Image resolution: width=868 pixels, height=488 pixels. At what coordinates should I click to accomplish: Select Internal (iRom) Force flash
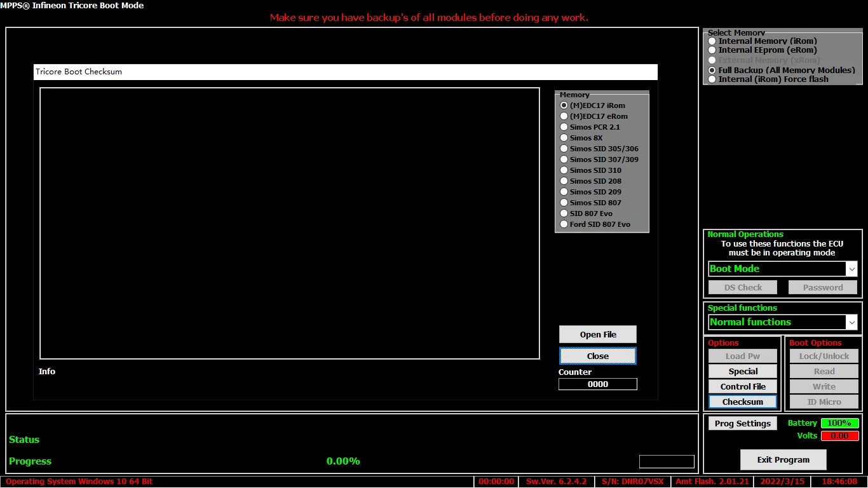(x=712, y=79)
